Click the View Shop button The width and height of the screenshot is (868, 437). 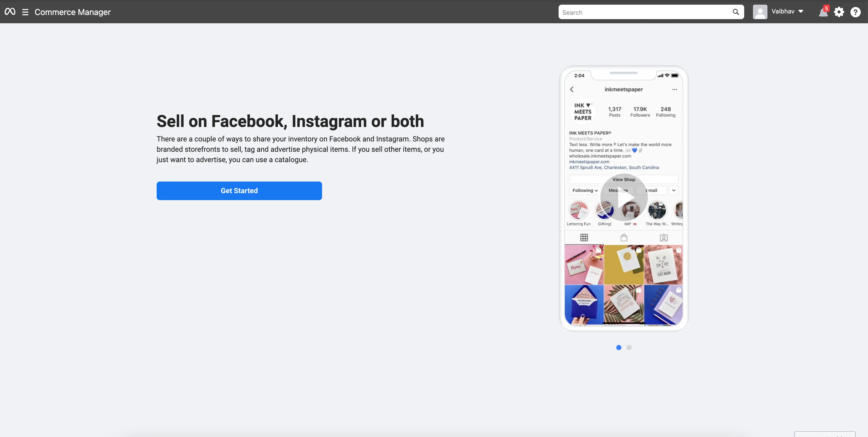point(624,179)
